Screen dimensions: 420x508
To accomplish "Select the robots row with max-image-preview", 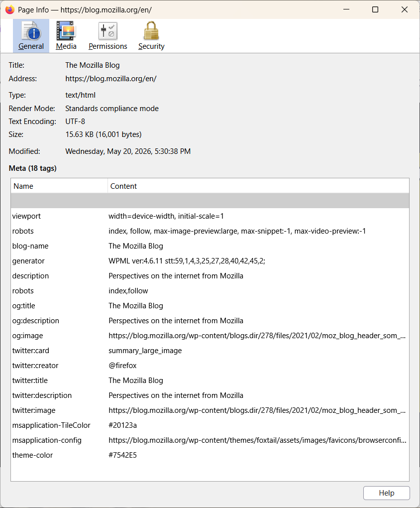I will (210, 231).
